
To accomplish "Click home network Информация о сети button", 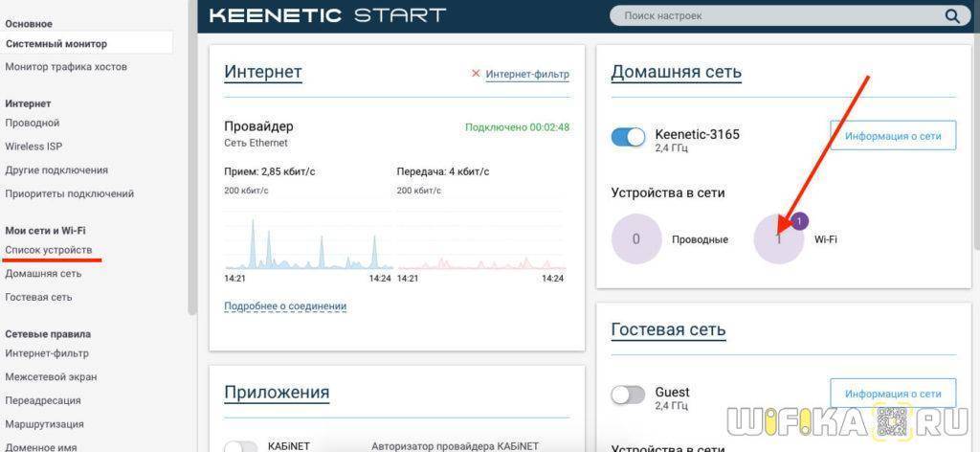I will coord(892,136).
